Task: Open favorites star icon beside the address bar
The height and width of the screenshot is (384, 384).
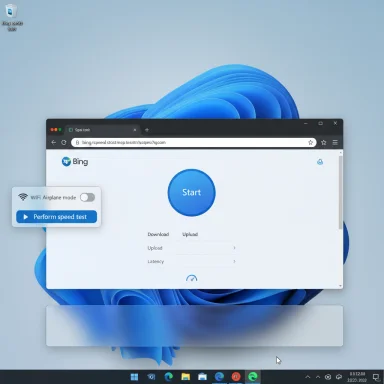Action: tap(323, 142)
